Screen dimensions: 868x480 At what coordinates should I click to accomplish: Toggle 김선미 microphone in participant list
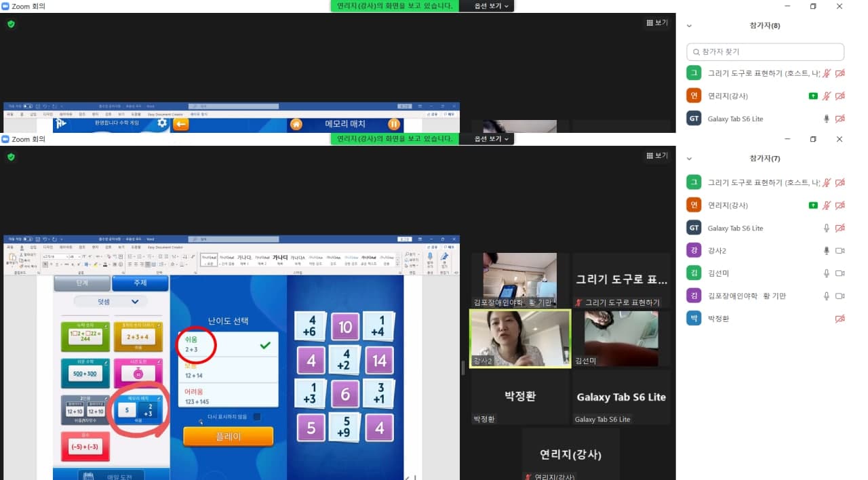(x=826, y=273)
